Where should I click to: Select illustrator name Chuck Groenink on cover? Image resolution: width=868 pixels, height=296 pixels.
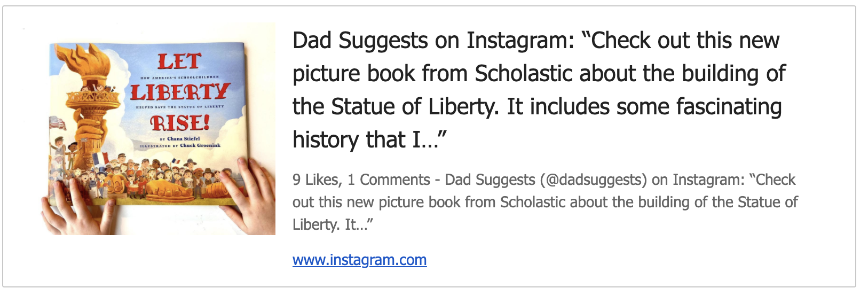tap(200, 145)
